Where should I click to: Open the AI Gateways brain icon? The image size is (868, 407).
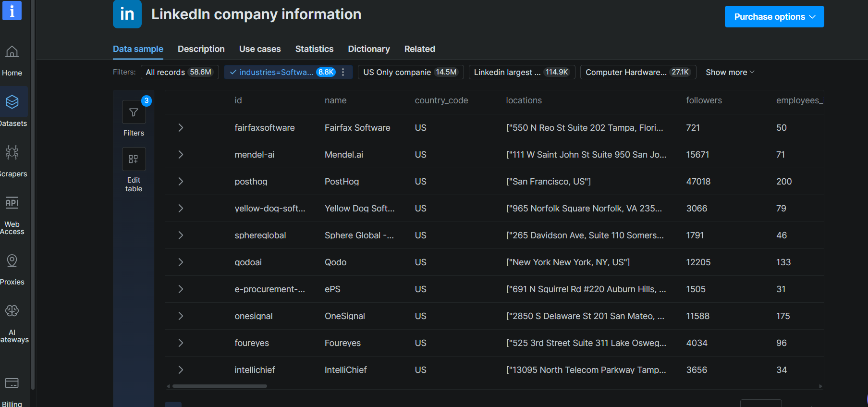pos(12,311)
